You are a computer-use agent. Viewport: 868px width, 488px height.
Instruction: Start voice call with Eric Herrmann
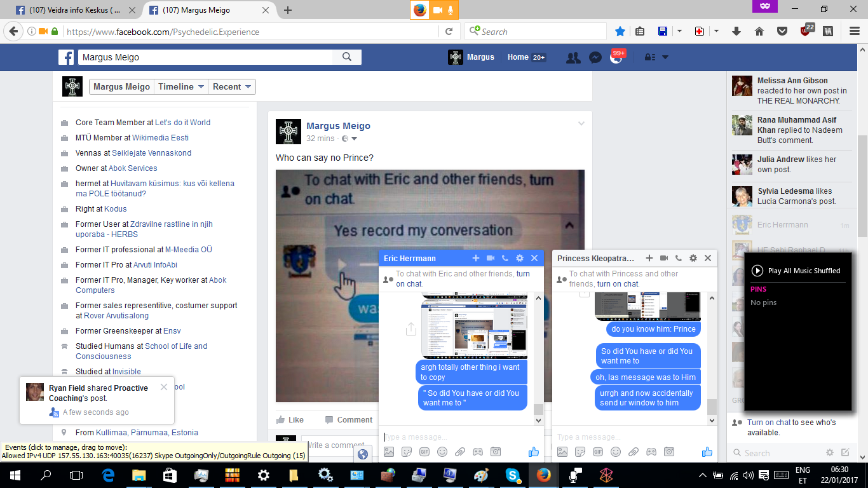(x=505, y=258)
